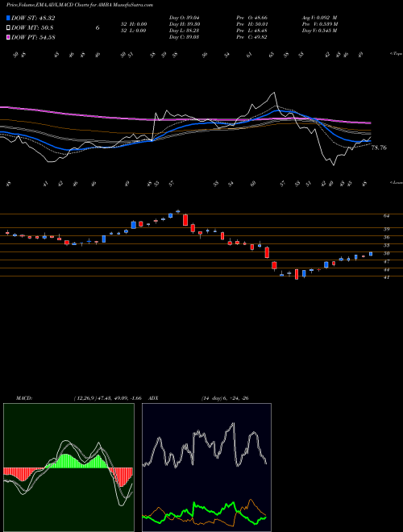Click the white DOW MT legend swatch
The height and width of the screenshot is (532, 403).
[x=9, y=28]
